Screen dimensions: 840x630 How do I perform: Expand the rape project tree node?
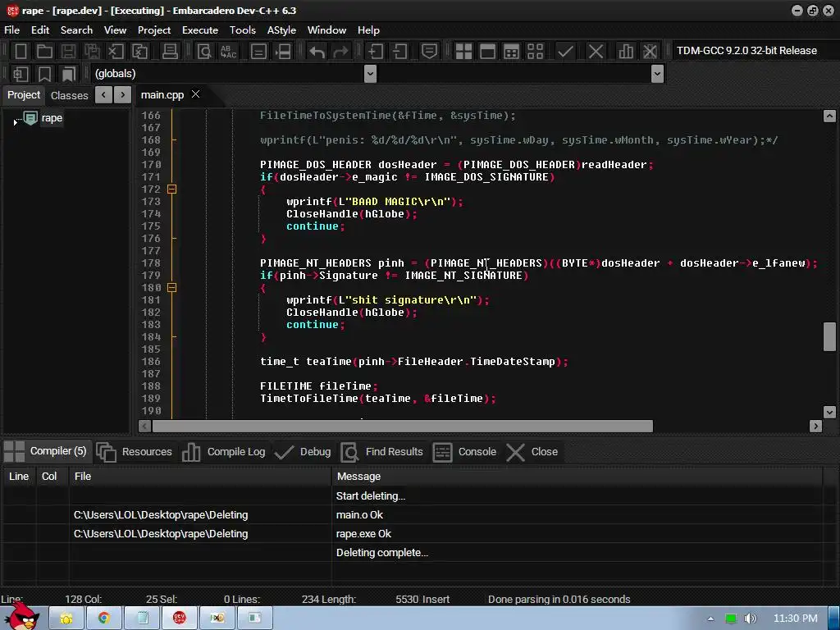point(15,123)
